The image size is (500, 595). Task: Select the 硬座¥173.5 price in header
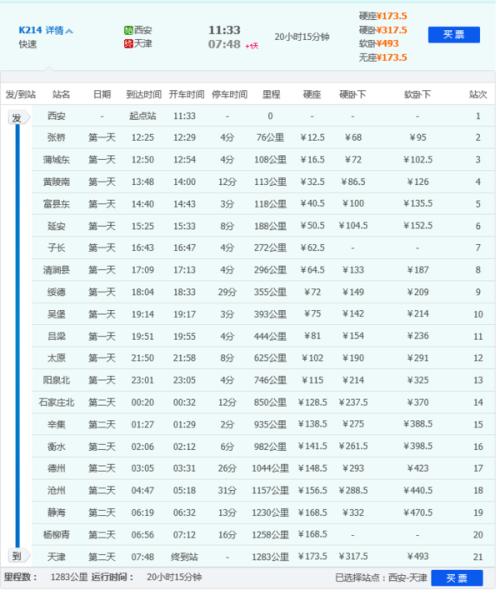(x=383, y=16)
